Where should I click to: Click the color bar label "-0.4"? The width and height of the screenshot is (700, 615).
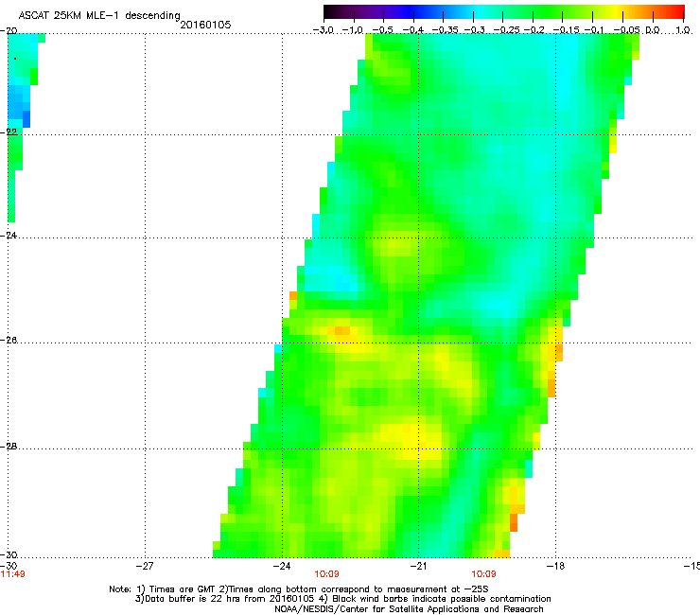(412, 30)
